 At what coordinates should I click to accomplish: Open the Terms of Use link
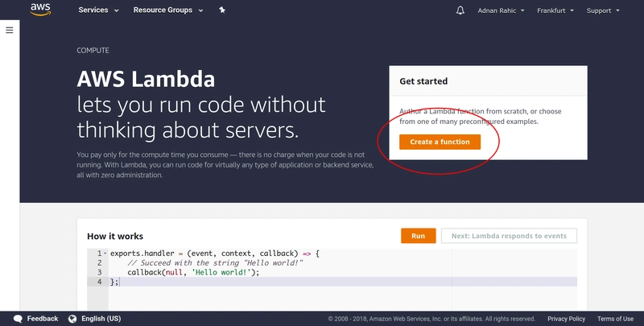[615, 319]
